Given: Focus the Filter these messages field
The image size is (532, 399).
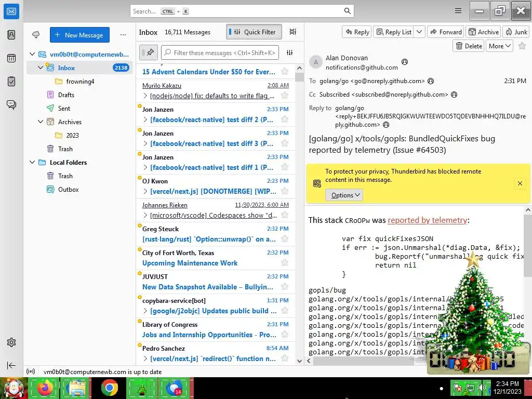Looking at the screenshot, I should tap(220, 52).
